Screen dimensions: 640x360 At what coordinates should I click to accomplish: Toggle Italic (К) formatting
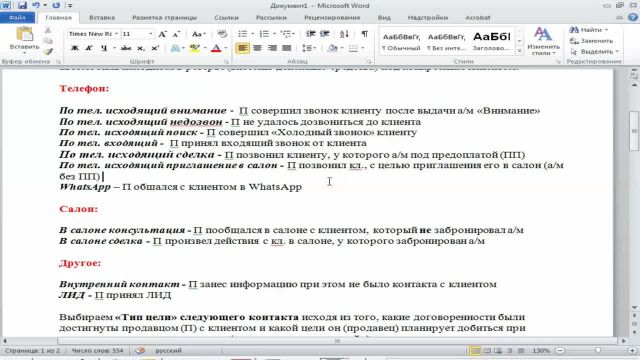pyautogui.click(x=89, y=48)
